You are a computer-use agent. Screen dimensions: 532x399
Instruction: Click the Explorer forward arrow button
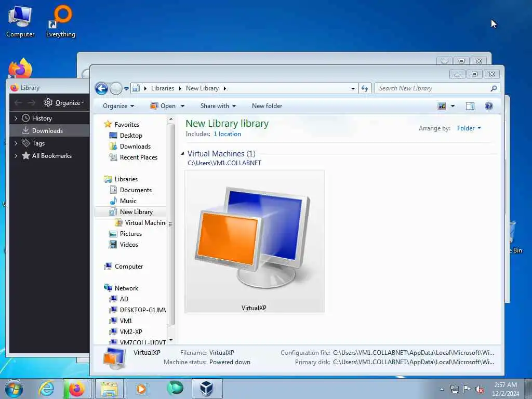[x=116, y=88]
